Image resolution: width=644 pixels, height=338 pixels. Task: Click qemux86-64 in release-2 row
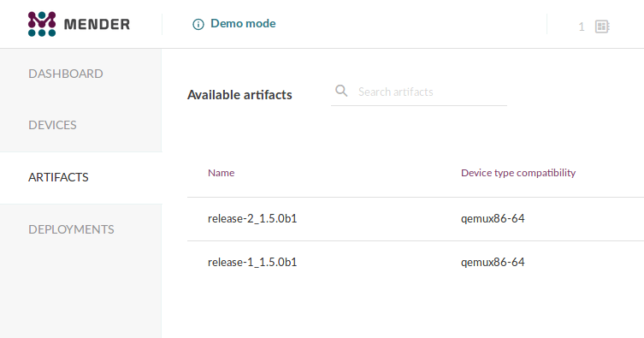(x=493, y=218)
